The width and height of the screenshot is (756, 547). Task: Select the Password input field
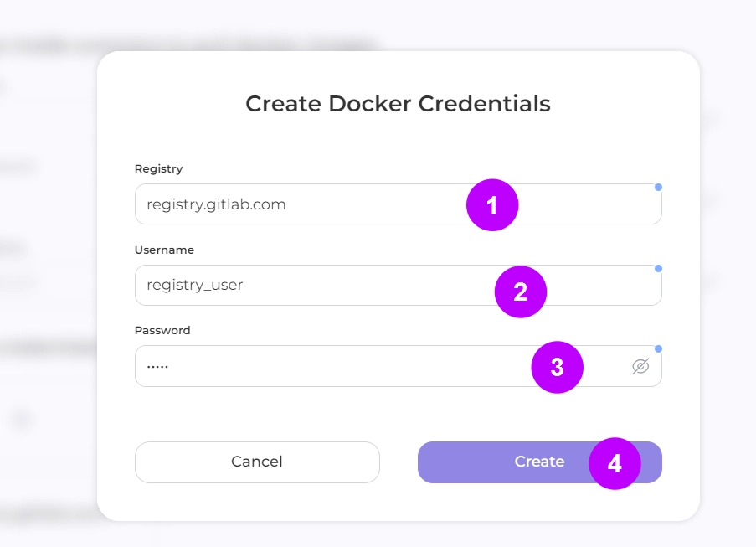(335, 366)
